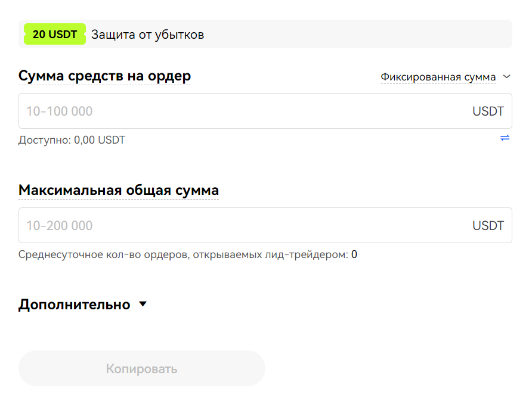532x413 pixels.
Task: Click the zero value after лид-трейдером
Action: 354,254
